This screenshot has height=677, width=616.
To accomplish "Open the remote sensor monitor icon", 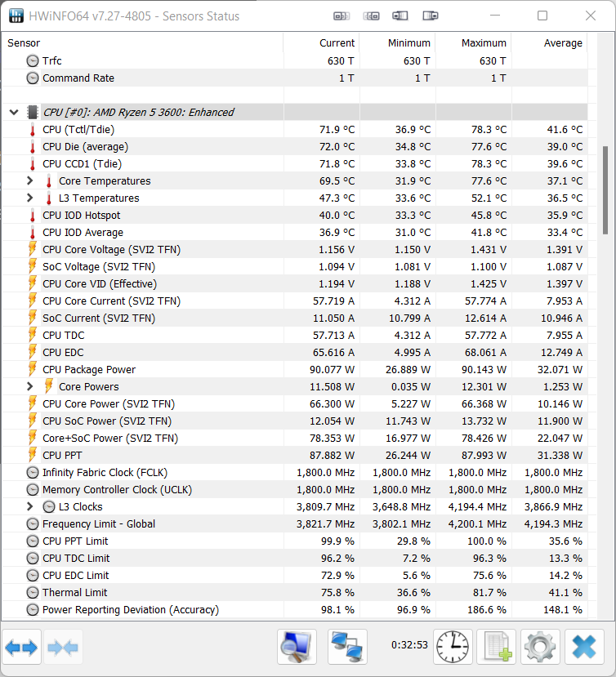I will [297, 648].
